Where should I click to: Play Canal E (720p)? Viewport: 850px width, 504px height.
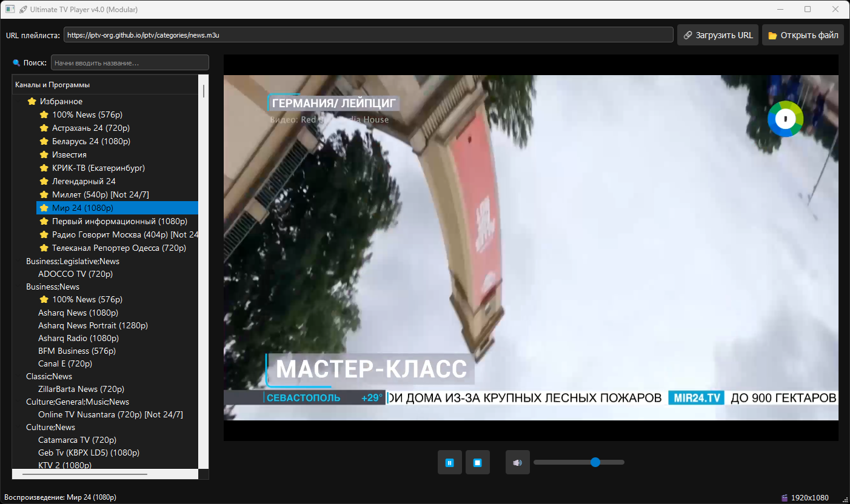click(x=65, y=363)
